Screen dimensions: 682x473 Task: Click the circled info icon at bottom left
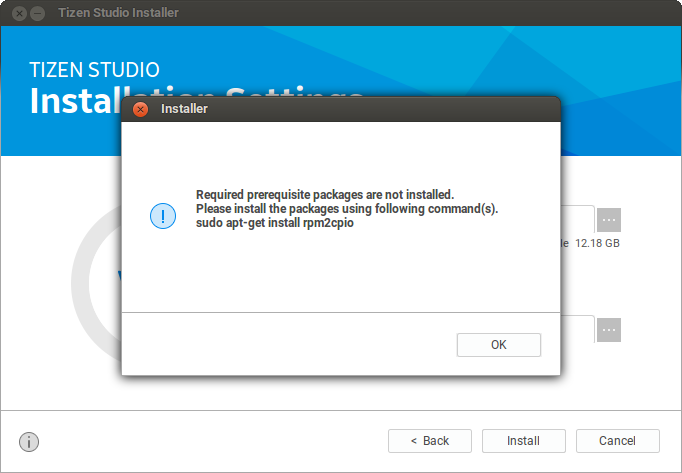(29, 441)
